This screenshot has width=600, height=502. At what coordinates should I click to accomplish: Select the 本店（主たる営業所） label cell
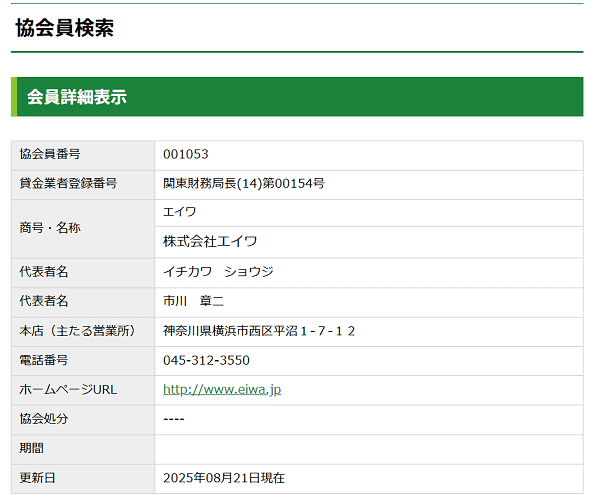(83, 331)
